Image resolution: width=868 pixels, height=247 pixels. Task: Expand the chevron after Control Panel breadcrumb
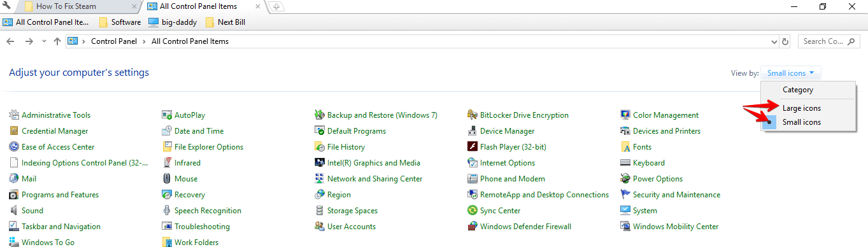point(144,41)
